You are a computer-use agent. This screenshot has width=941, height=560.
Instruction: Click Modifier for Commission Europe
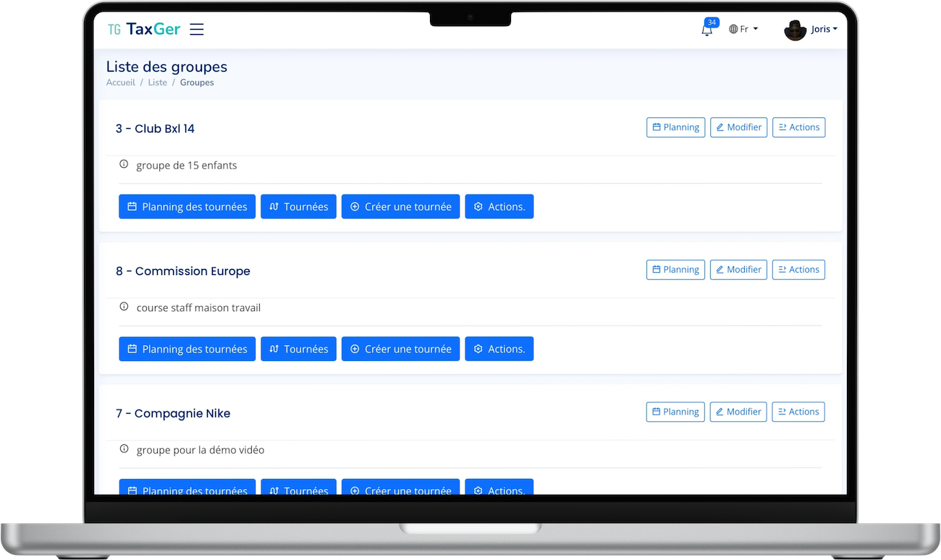[x=738, y=270]
